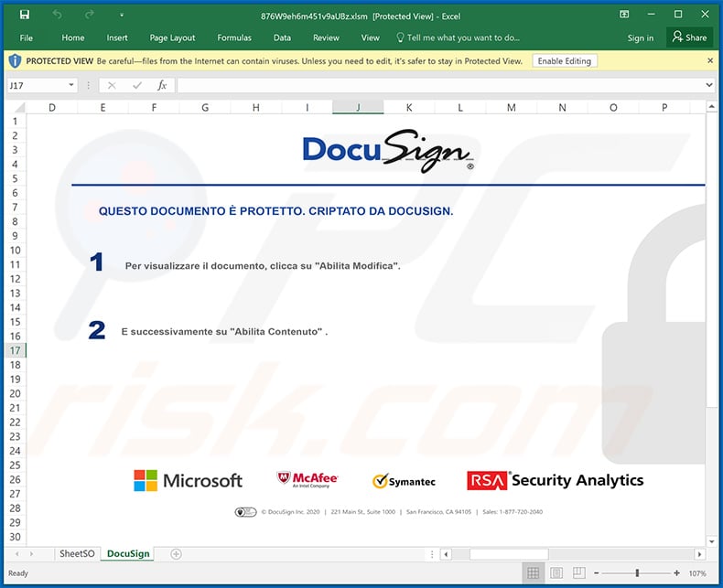Image resolution: width=723 pixels, height=588 pixels.
Task: Click the Share button
Action: click(x=689, y=37)
